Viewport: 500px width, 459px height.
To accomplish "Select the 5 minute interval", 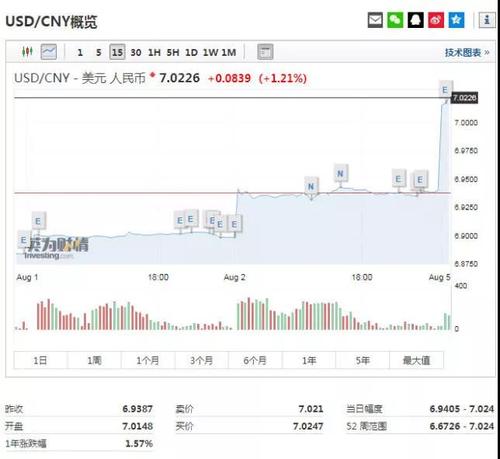I will point(99,52).
